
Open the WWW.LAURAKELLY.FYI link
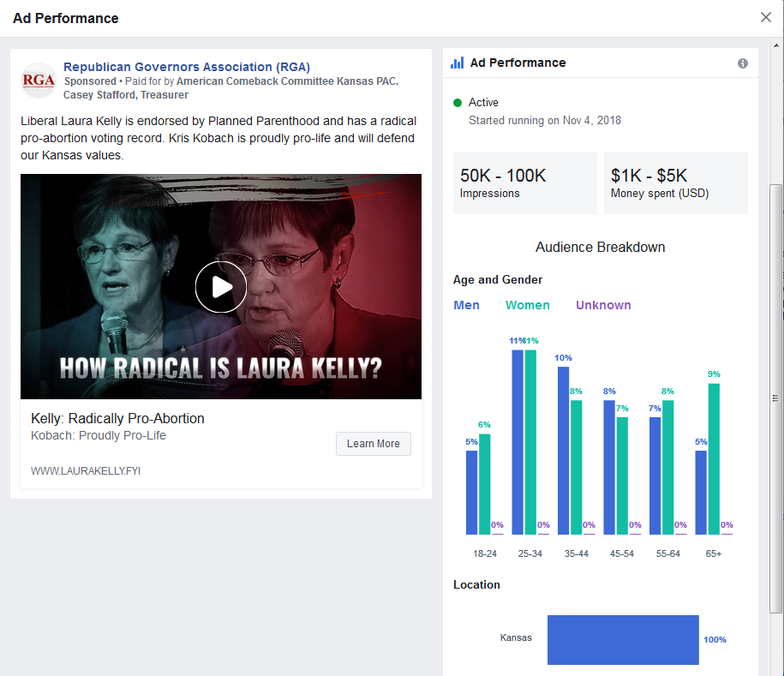coord(86,471)
